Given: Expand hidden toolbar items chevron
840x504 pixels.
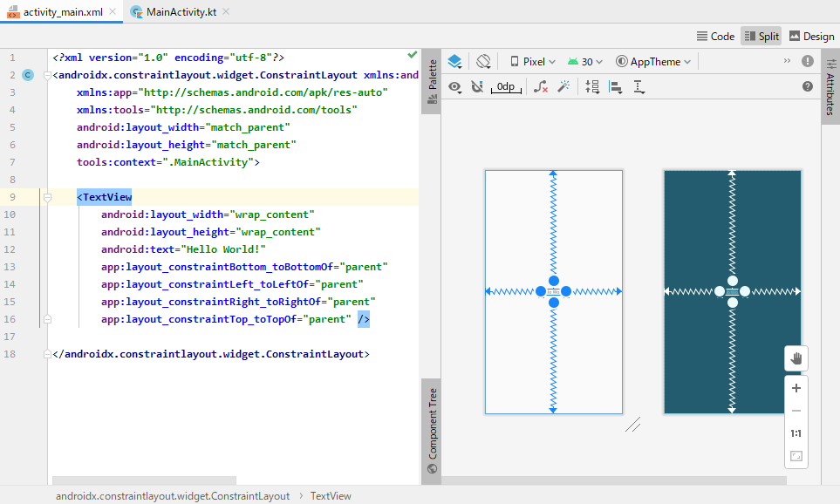Looking at the screenshot, I should [x=787, y=60].
